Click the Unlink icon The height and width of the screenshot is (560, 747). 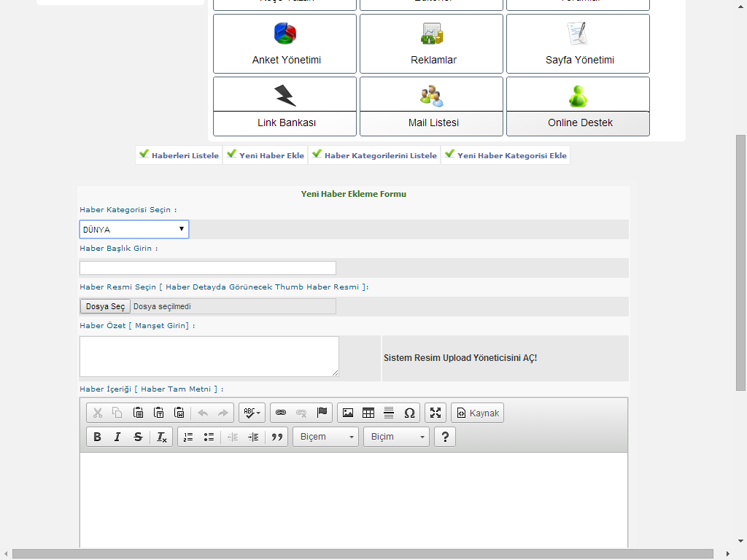301,413
